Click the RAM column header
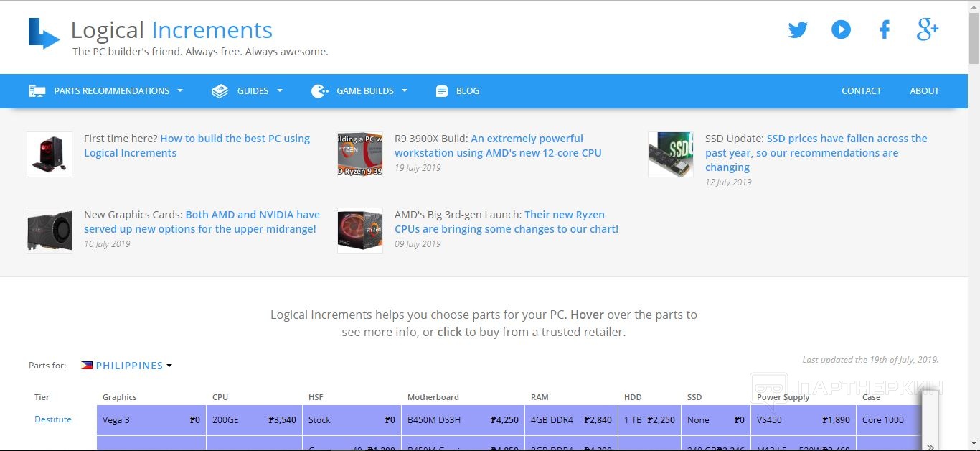 (x=540, y=397)
